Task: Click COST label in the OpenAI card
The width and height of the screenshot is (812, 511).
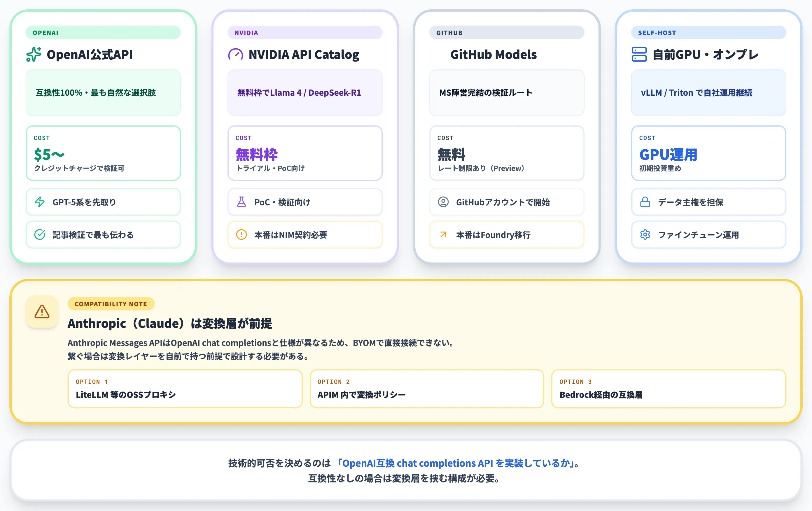Action: point(42,138)
